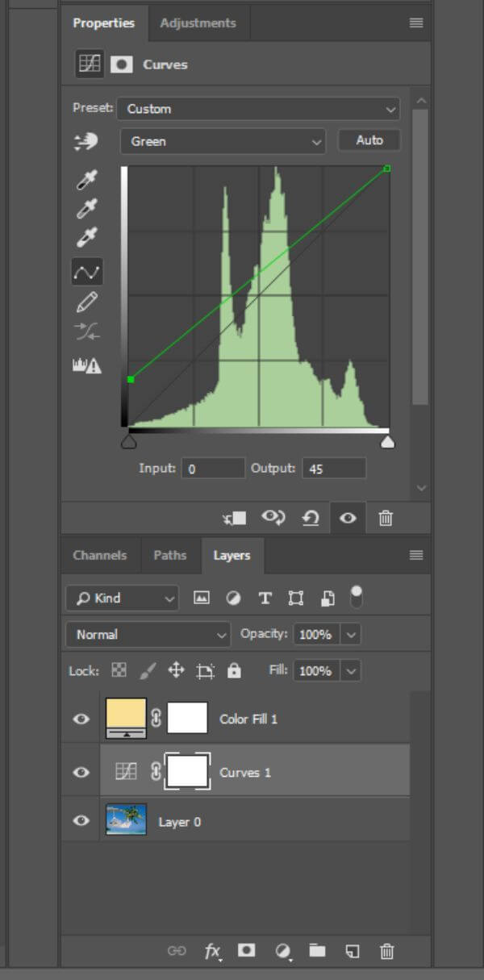Image resolution: width=484 pixels, height=980 pixels.
Task: Click the on-image targeted adjustment tool
Action: 86,142
